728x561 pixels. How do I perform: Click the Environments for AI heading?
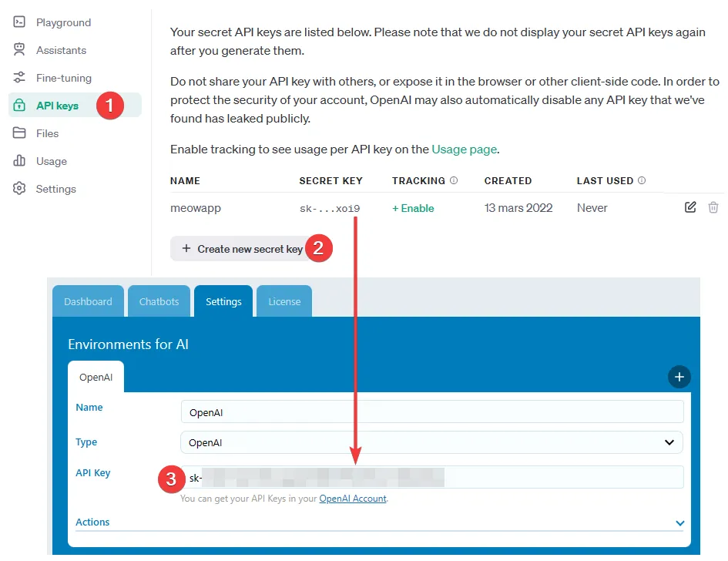click(128, 344)
